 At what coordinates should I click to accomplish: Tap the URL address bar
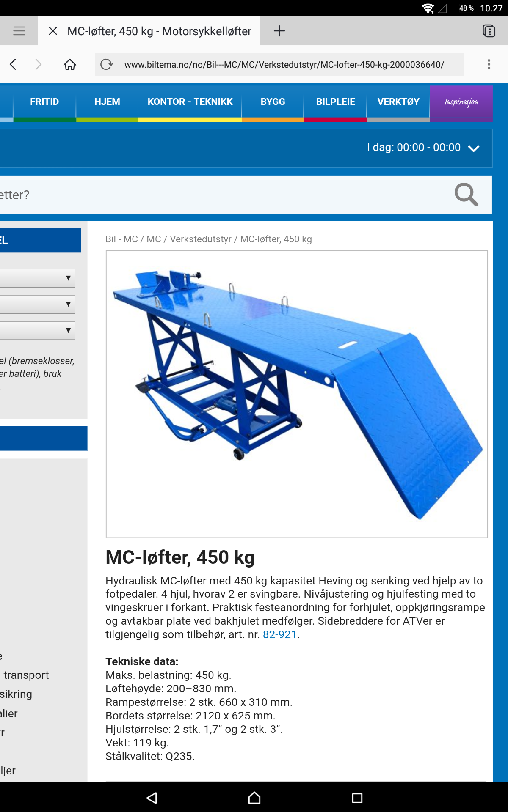pos(284,65)
